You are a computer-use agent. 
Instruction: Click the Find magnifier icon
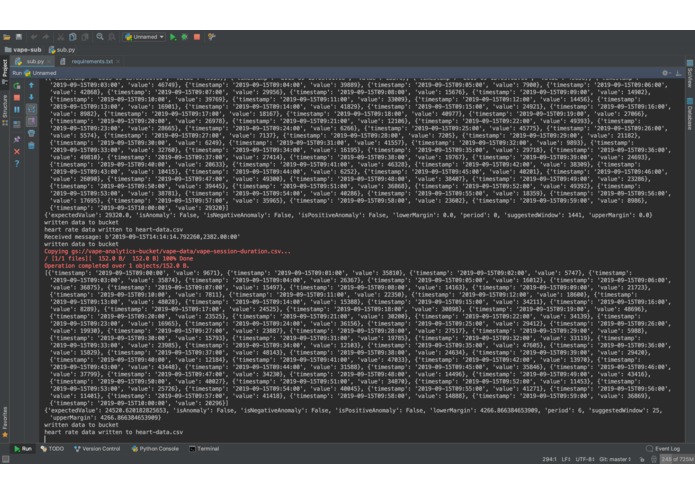[x=100, y=37]
